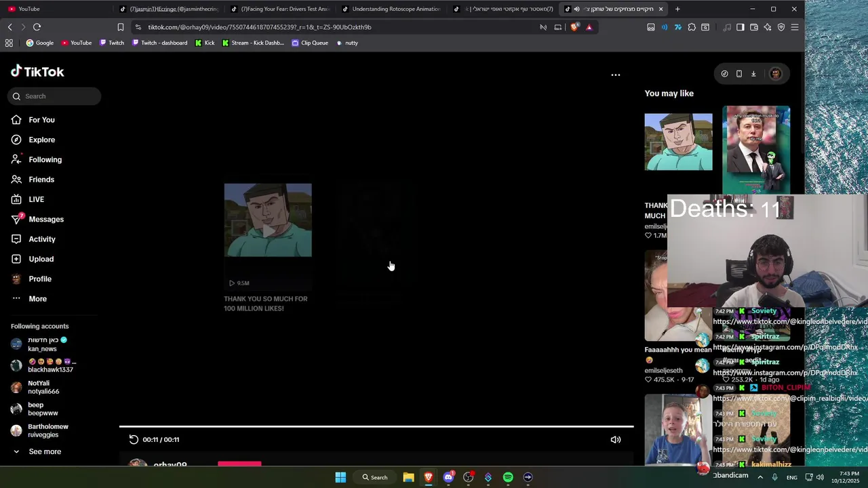The image size is (868, 488).
Task: Open the Following feed
Action: click(36, 159)
